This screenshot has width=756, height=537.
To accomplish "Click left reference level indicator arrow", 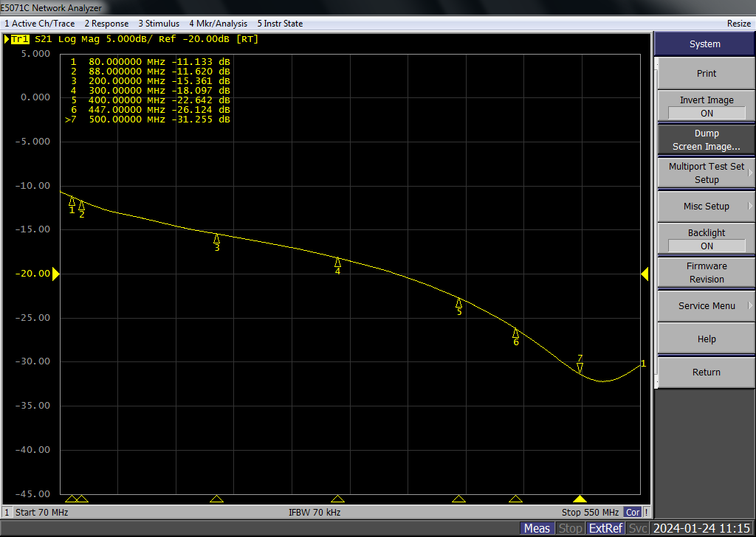I will [55, 274].
